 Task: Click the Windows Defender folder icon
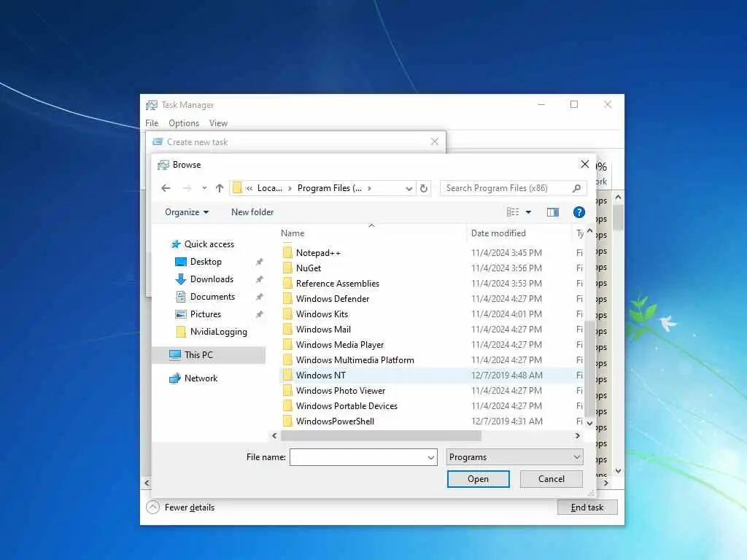click(x=287, y=298)
